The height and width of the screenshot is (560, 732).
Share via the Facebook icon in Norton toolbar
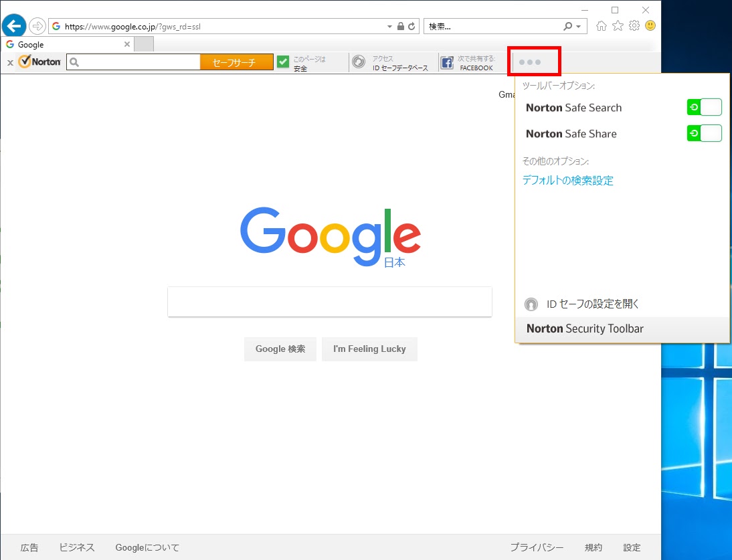[447, 62]
